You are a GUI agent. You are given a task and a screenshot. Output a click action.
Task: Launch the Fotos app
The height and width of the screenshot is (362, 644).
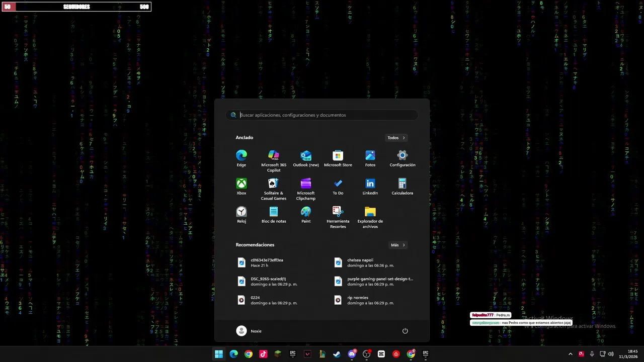[x=370, y=158]
